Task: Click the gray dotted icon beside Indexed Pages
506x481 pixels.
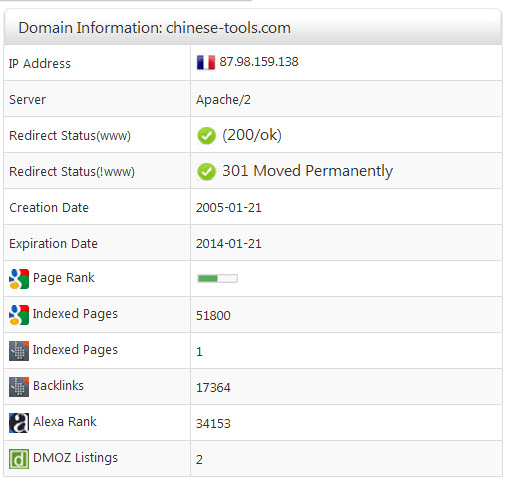Action: pos(19,351)
